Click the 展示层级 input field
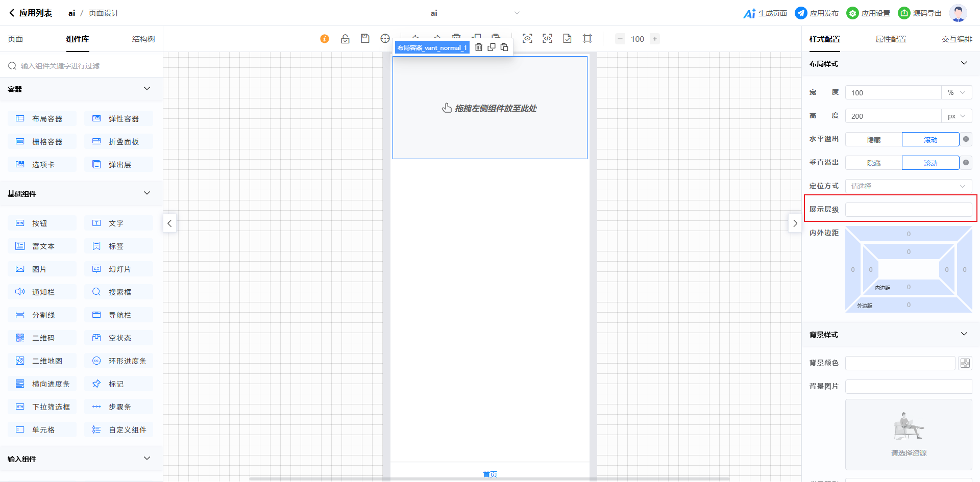The width and height of the screenshot is (980, 482). [908, 210]
